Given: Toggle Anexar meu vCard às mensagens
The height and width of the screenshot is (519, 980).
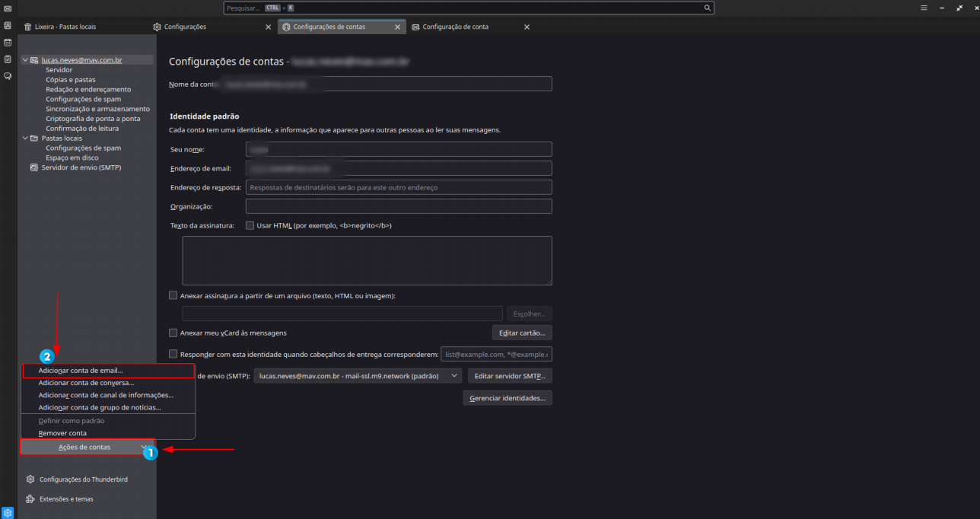Looking at the screenshot, I should 173,333.
